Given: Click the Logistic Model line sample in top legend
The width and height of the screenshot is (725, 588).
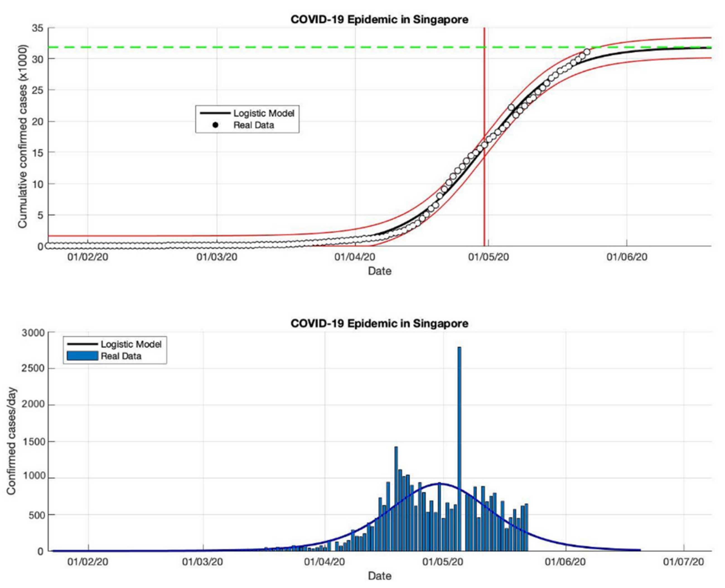Looking at the screenshot, I should pos(215,113).
